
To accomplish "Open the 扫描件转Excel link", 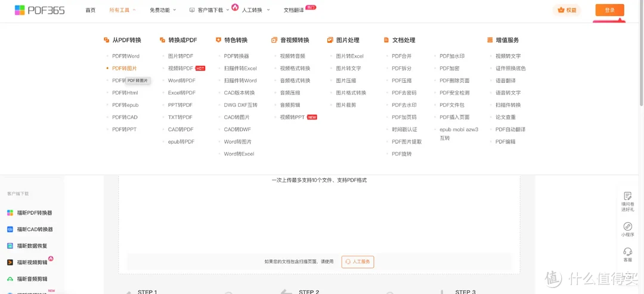I will (x=240, y=68).
